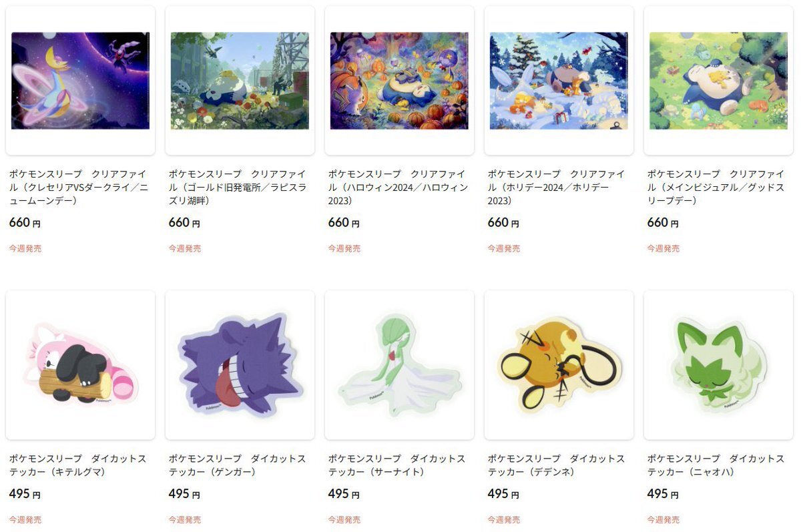The width and height of the screenshot is (801, 532).
Task: View the Holiday 2024 snowy clear file image
Action: (559, 81)
